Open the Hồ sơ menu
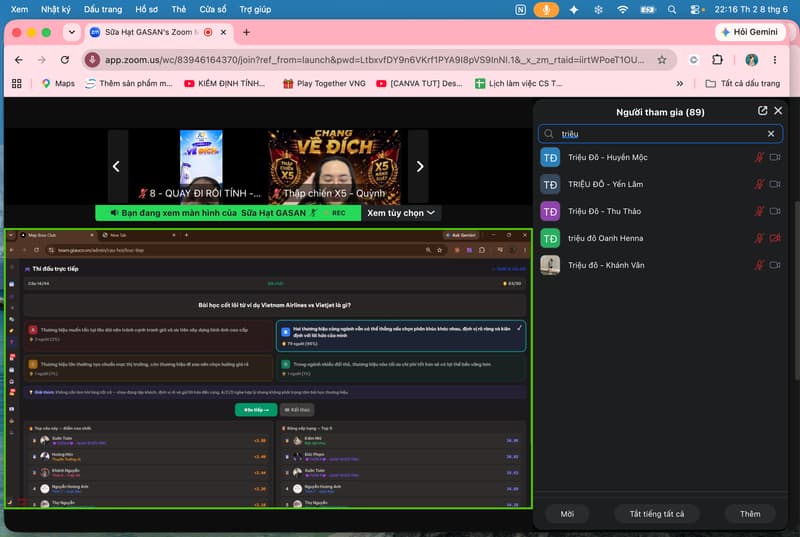 coord(146,9)
